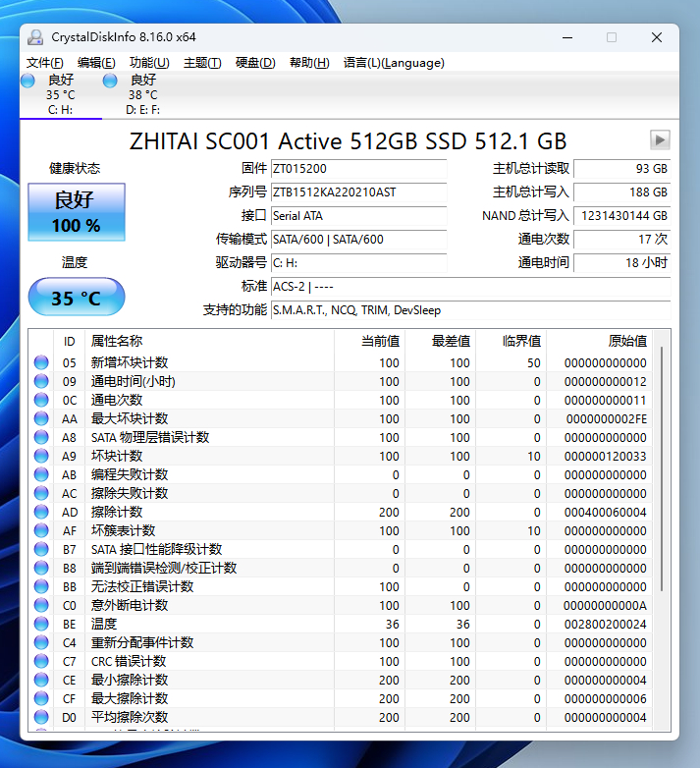This screenshot has width=700, height=768.
Task: Click status orb for attribute 05 新增坏块计数
Action: point(41,362)
